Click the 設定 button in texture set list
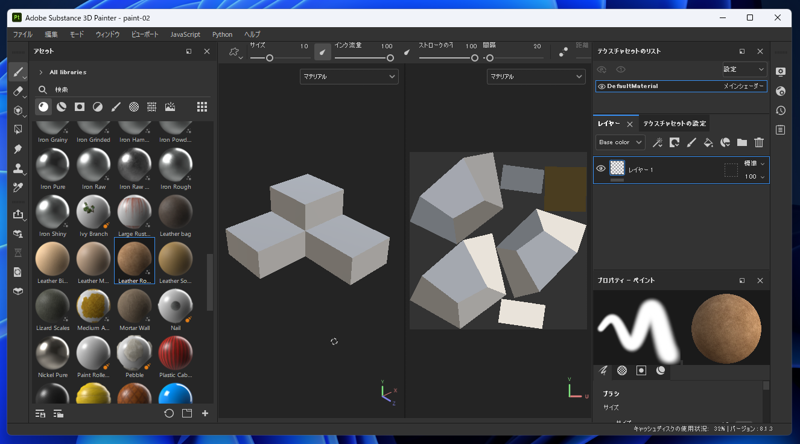 click(x=743, y=69)
